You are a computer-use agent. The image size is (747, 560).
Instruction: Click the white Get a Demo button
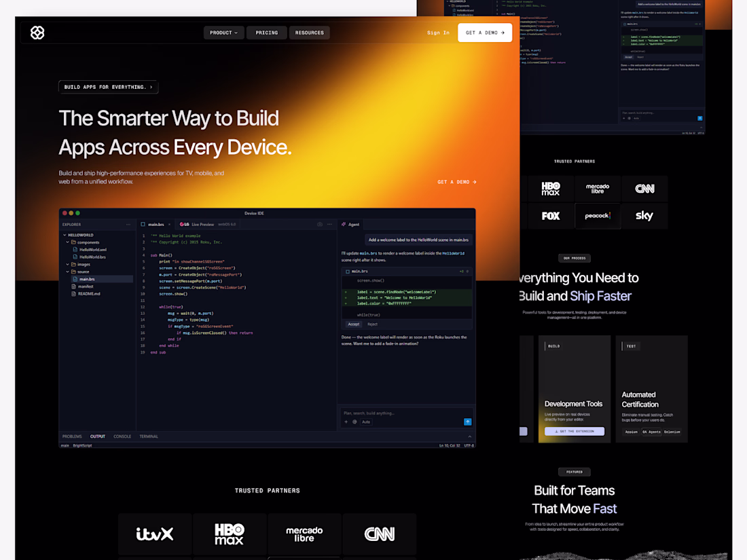(485, 33)
